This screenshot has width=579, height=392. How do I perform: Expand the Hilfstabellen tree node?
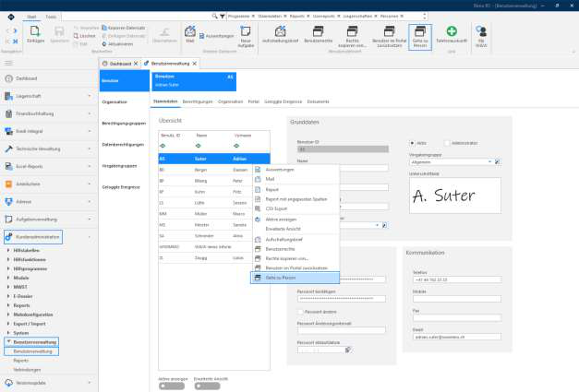click(8, 250)
